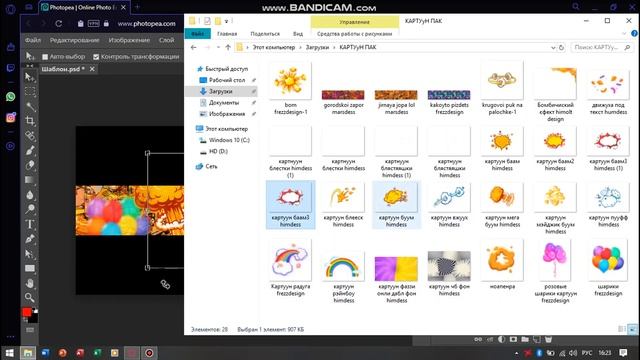This screenshot has width=640, height=360.
Task: Select Документы in navigation pane
Action: point(224,102)
